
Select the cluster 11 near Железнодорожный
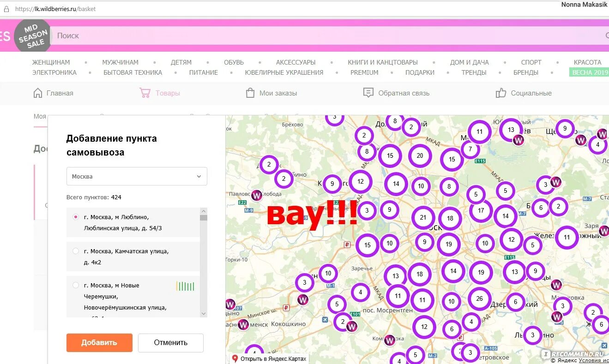pyautogui.click(x=567, y=238)
